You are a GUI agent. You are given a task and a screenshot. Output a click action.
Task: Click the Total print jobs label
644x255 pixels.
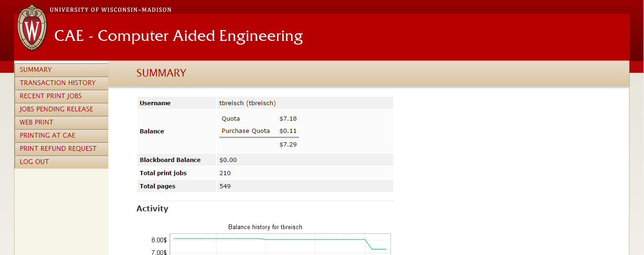(x=163, y=173)
